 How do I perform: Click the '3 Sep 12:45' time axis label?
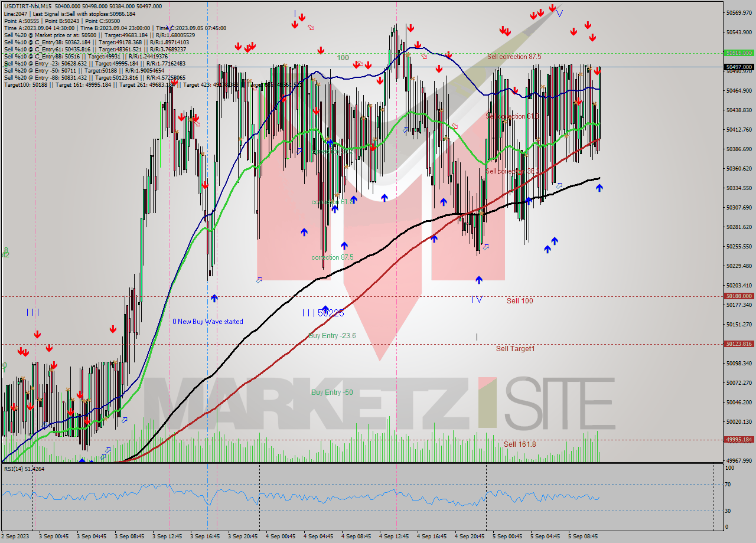(x=167, y=537)
